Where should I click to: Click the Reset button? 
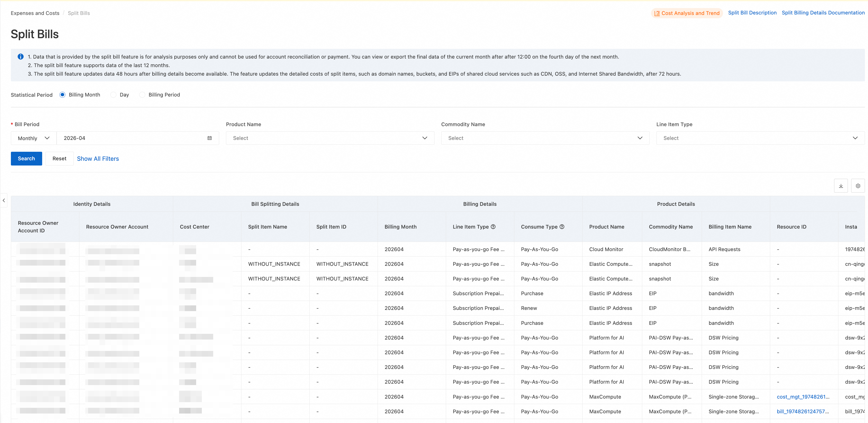pos(59,159)
